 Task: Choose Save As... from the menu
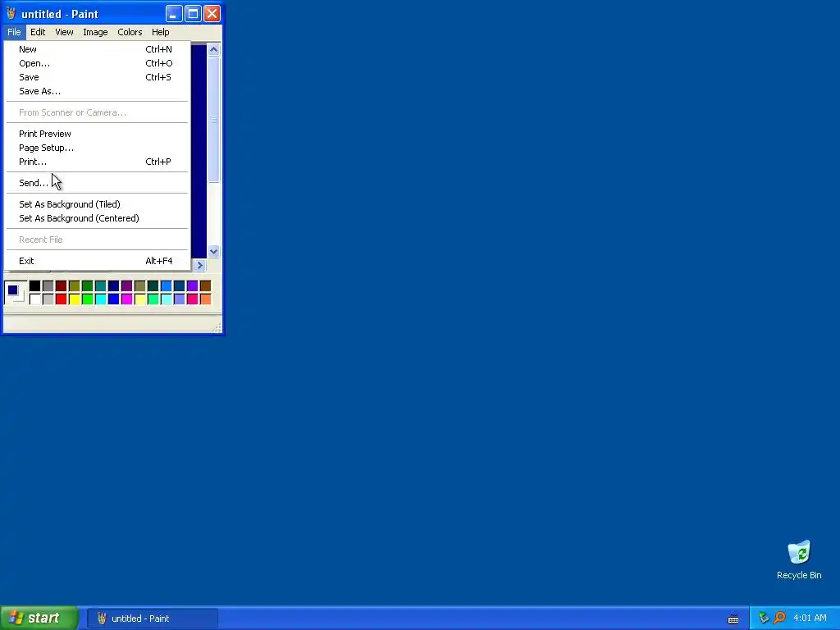[x=97, y=91]
